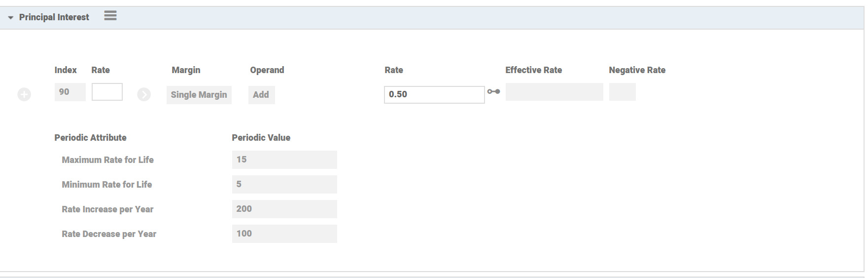Click the link icon next to Rate 0.50
This screenshot has width=868, height=278.
coord(493,92)
